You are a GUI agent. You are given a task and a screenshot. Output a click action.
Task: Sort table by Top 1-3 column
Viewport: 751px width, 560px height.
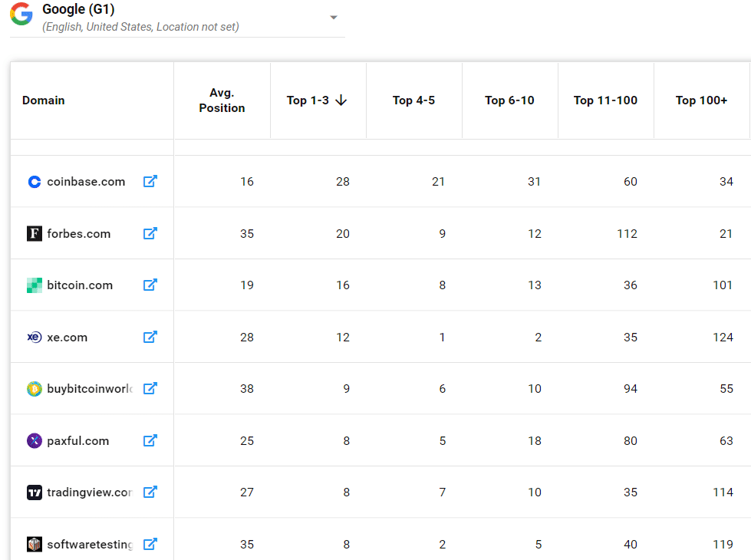coord(308,100)
